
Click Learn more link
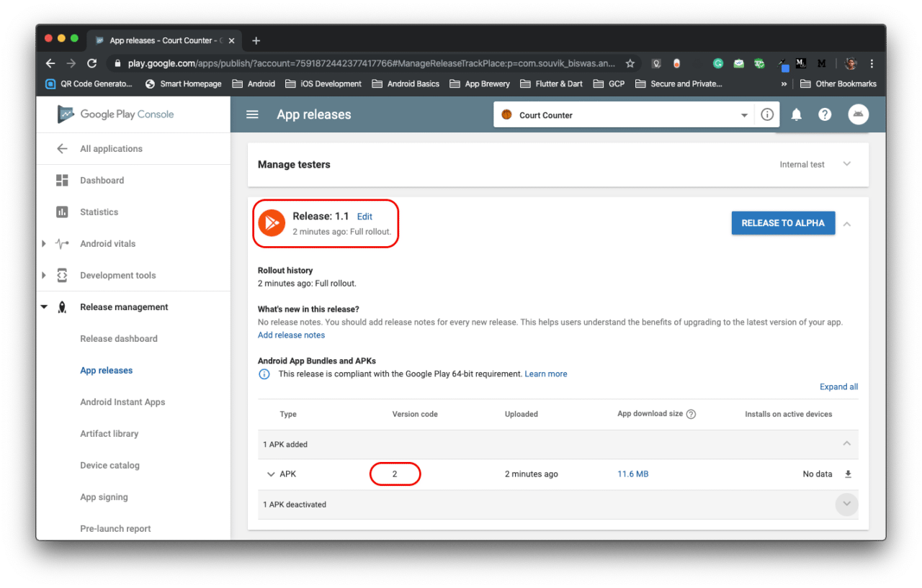tap(546, 374)
